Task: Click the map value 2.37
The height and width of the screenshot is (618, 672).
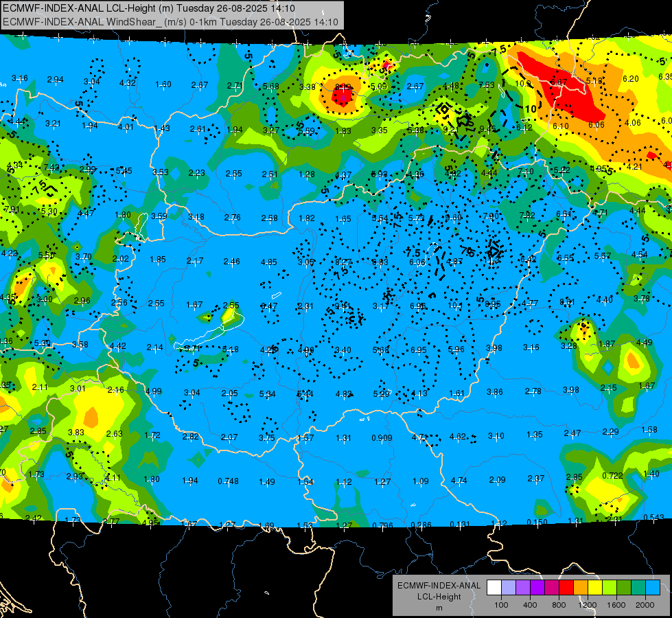Action: pyautogui.click(x=535, y=478)
